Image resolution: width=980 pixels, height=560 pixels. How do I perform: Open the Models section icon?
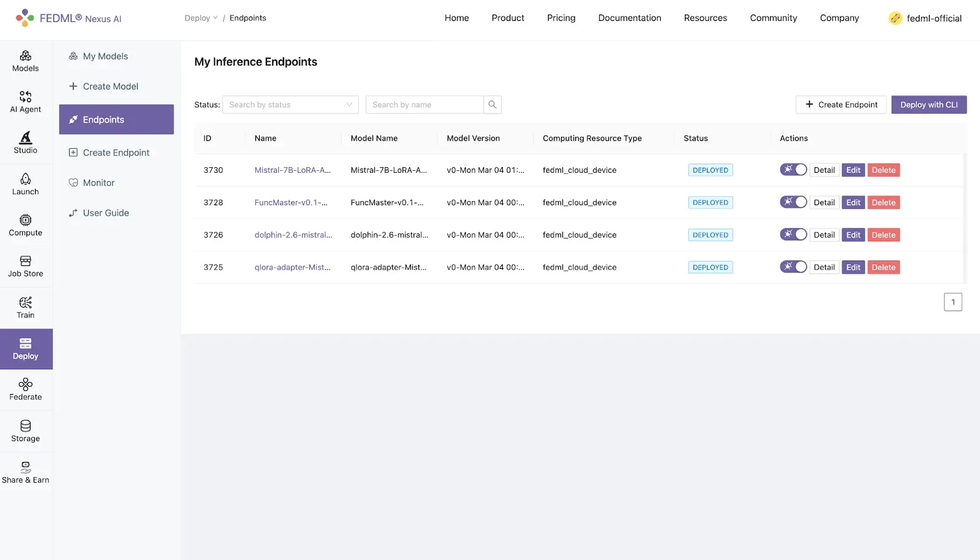[26, 56]
